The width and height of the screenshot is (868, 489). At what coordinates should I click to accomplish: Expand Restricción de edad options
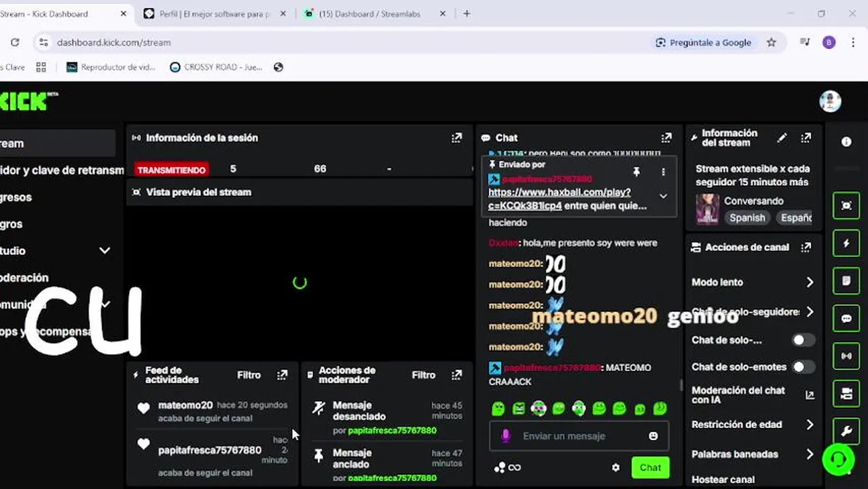point(810,424)
